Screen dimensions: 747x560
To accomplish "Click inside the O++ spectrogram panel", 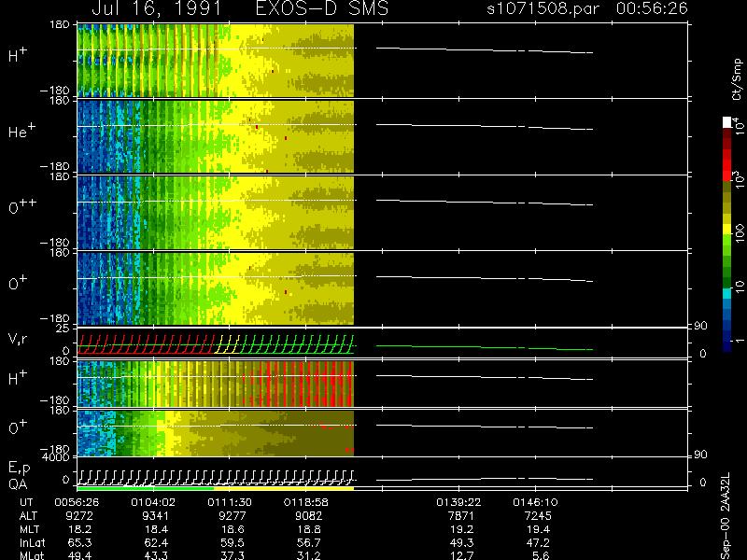I will point(216,213).
